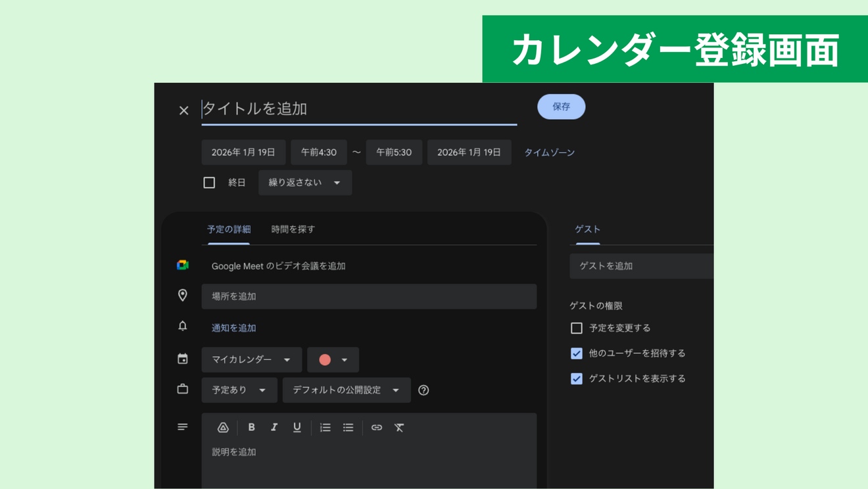The image size is (868, 489).
Task: Add Google Meet のビデオ会議を追加
Action: [279, 266]
